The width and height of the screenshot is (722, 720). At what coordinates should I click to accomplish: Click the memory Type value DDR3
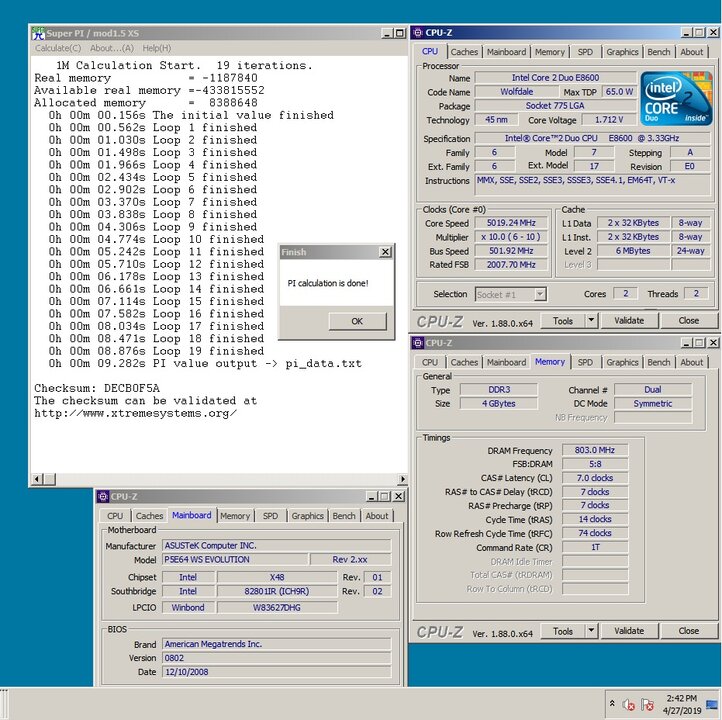[499, 390]
